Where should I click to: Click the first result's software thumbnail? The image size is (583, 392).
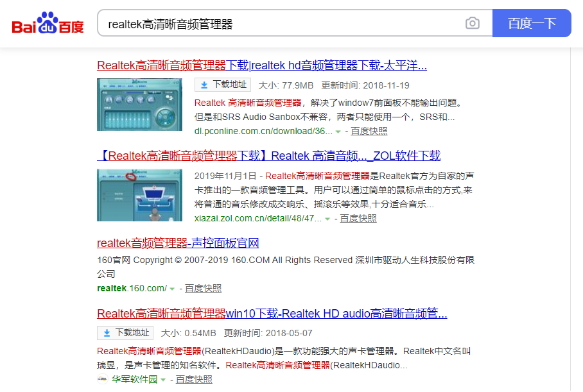click(139, 105)
